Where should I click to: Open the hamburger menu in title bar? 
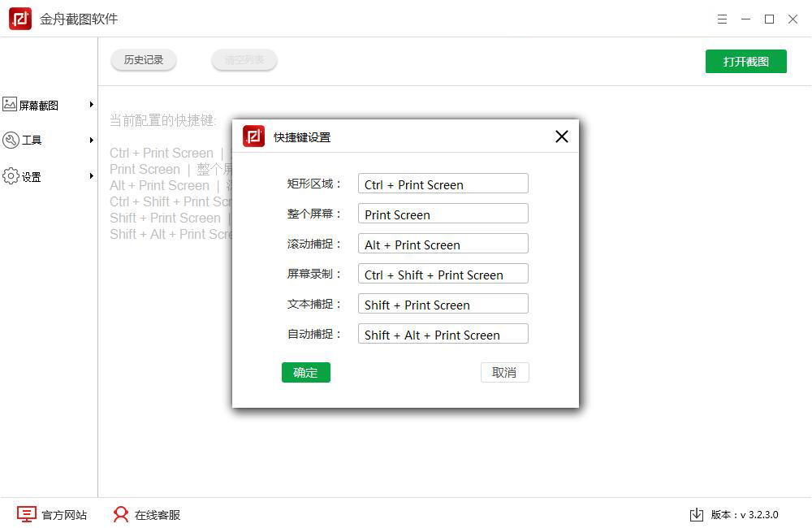tap(722, 19)
